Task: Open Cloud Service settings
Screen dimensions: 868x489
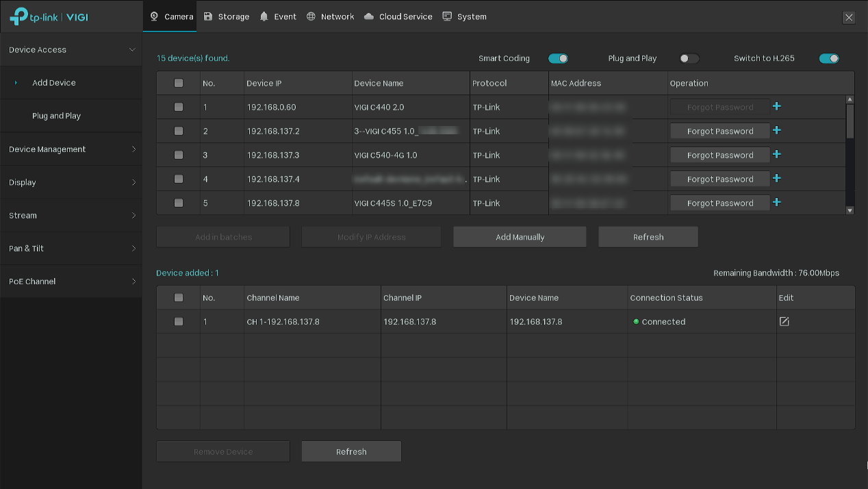Action: (369, 16)
